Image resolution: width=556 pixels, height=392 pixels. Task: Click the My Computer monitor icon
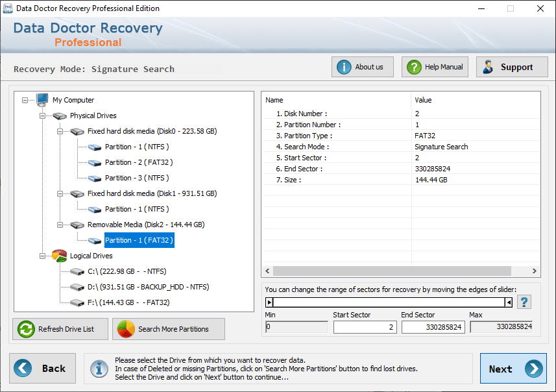pos(42,100)
